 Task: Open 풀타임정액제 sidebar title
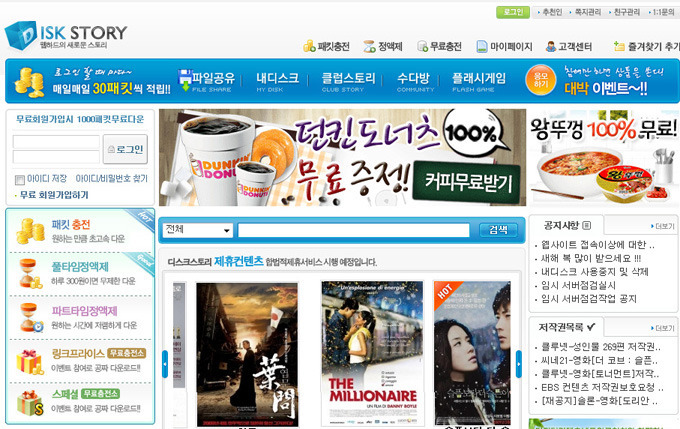(x=80, y=267)
